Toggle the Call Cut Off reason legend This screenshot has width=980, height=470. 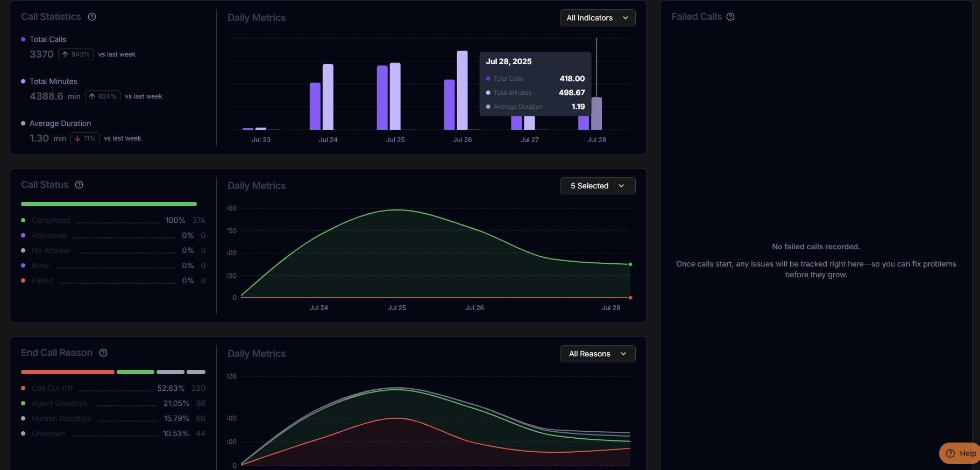[x=52, y=388]
